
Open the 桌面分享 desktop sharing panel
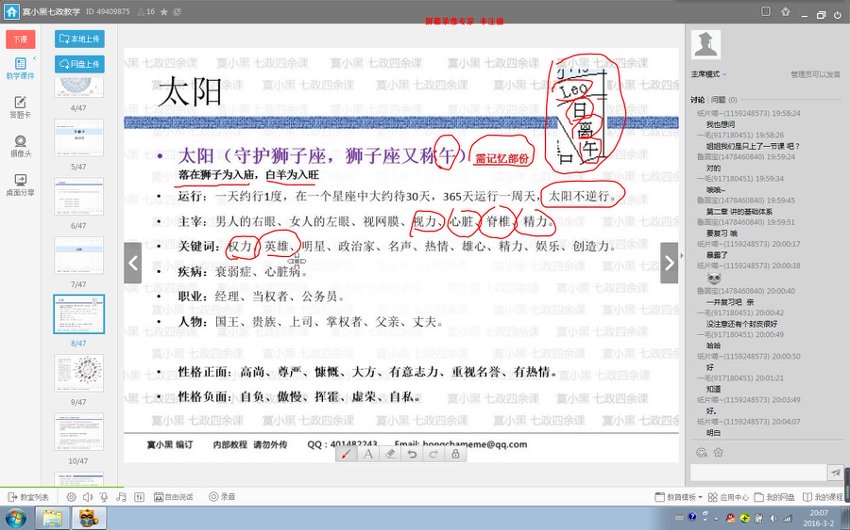point(20,185)
